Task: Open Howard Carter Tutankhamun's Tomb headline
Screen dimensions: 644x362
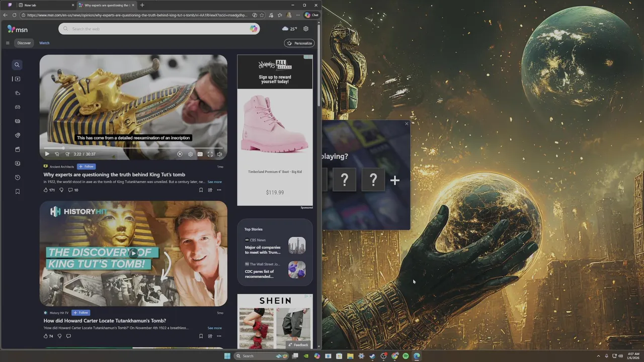Action: tap(105, 321)
